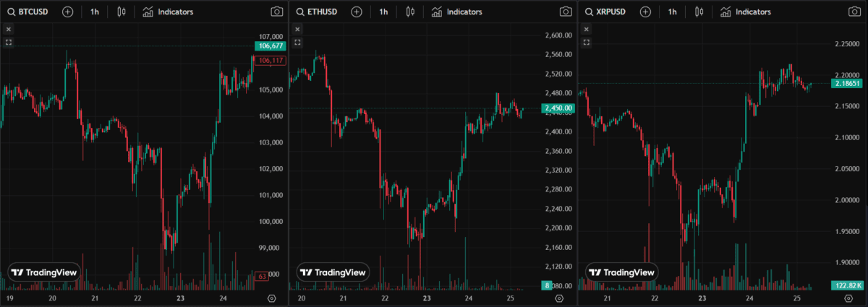Click compare/add symbol plus on ETHUSD chart
The height and width of the screenshot is (307, 868).
click(x=357, y=12)
